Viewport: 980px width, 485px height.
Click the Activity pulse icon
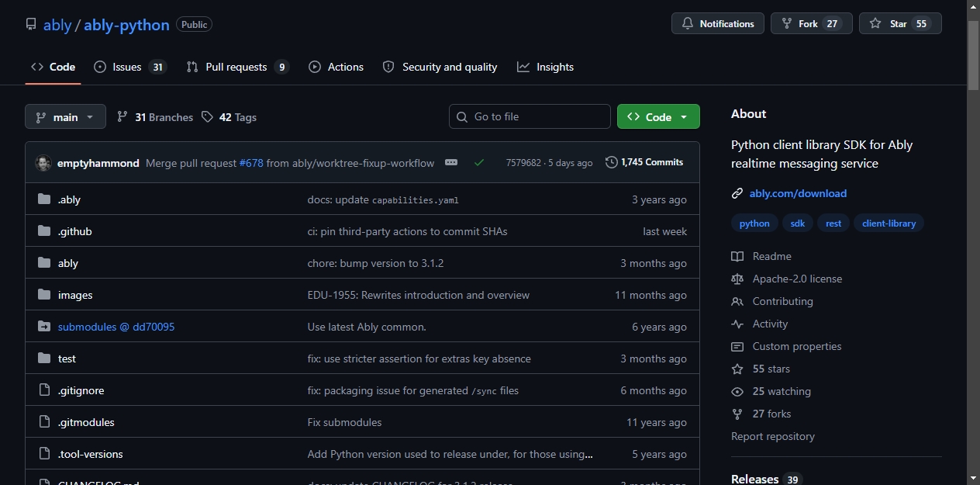point(737,324)
